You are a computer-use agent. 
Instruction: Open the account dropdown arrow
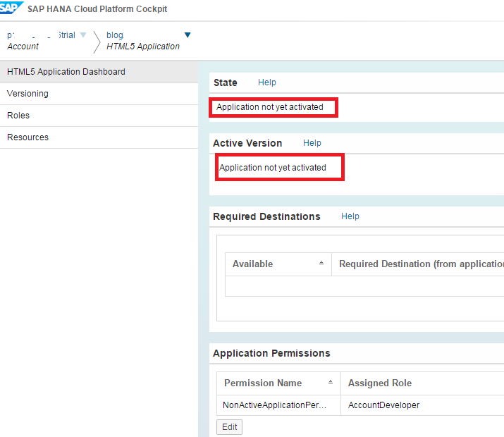point(83,35)
